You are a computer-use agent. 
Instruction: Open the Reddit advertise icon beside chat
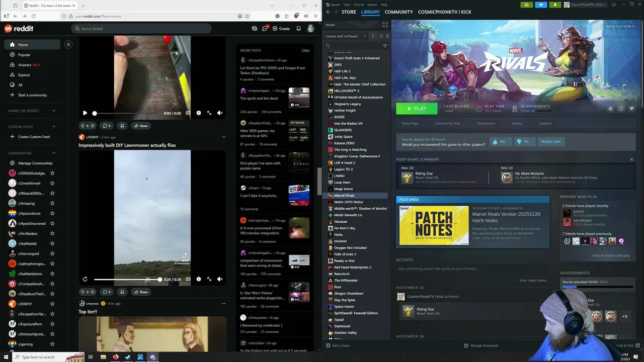[x=255, y=29]
